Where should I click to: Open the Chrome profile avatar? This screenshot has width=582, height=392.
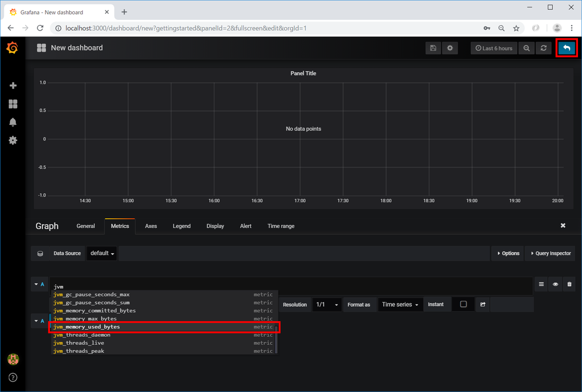click(557, 28)
